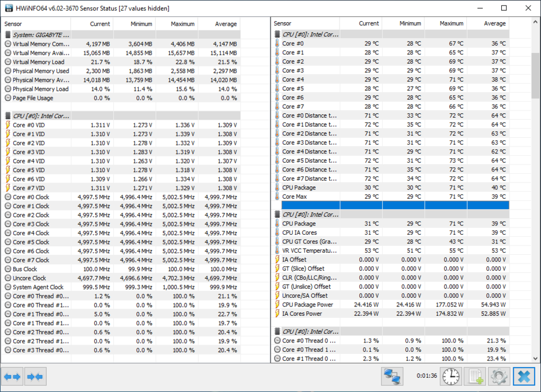
Task: Click the VR VCC Temperature thermometer icon
Action: (277, 250)
